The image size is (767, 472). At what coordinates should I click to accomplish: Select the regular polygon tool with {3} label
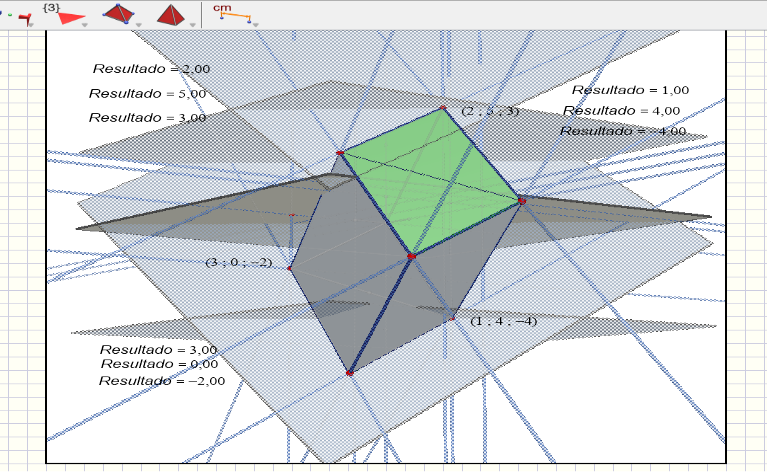(x=66, y=16)
